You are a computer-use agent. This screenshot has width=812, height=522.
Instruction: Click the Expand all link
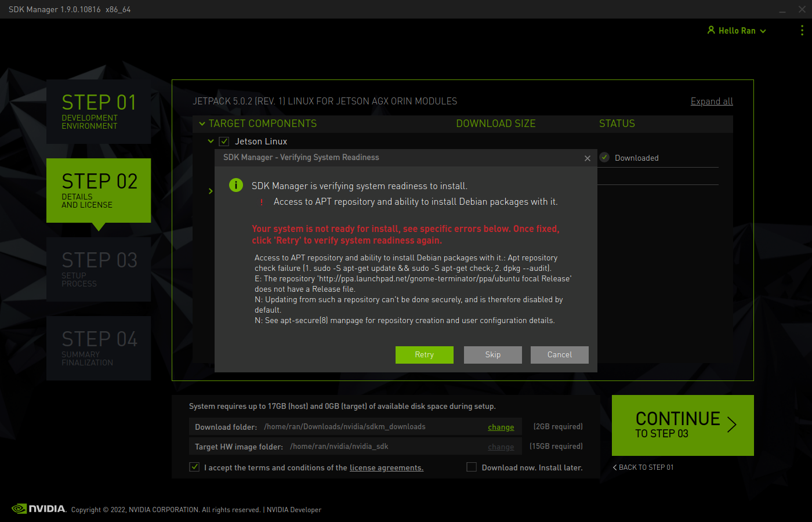712,101
